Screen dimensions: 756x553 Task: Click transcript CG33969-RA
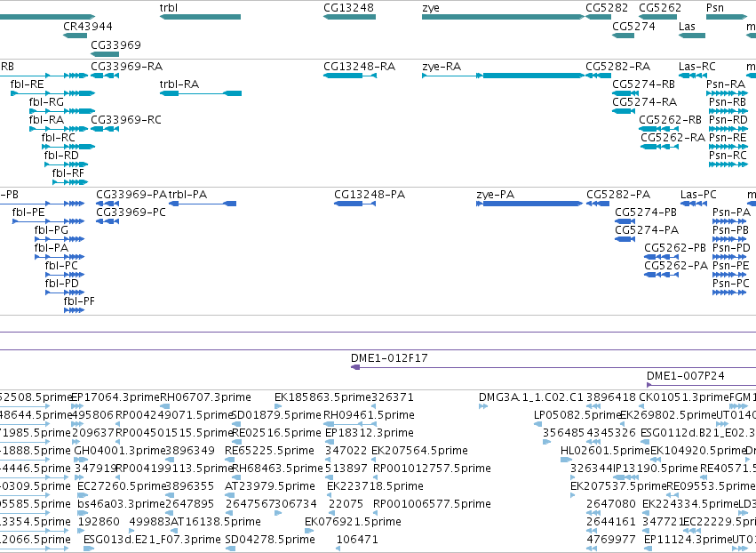[105, 76]
